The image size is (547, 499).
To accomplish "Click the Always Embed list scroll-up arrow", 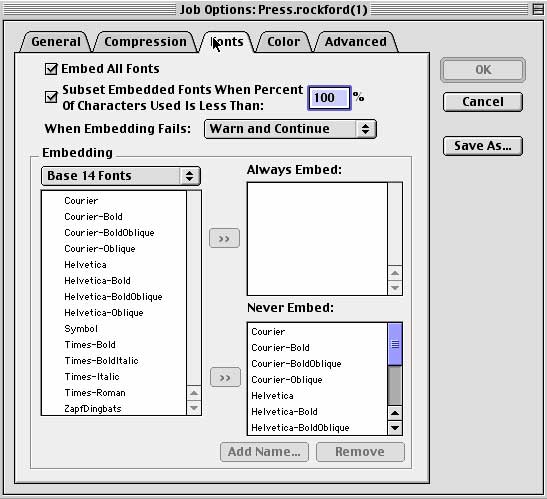I will point(395,273).
